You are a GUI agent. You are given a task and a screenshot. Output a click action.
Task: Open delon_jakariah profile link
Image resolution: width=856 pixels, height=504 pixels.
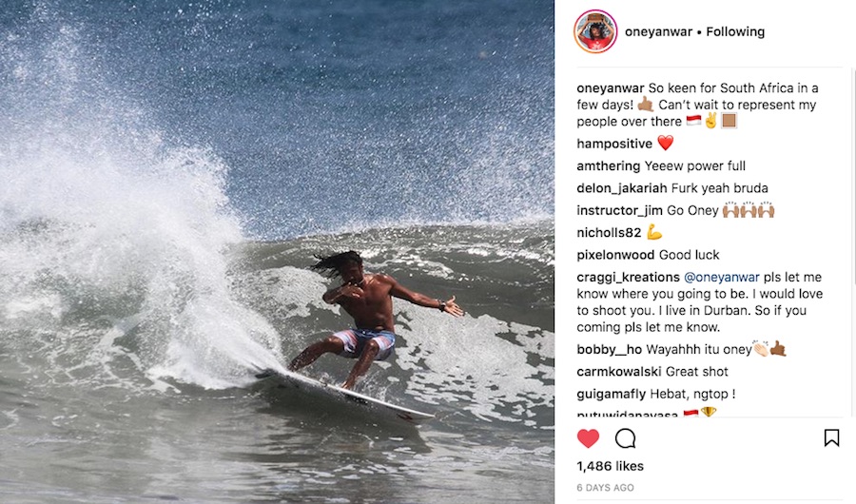(622, 188)
